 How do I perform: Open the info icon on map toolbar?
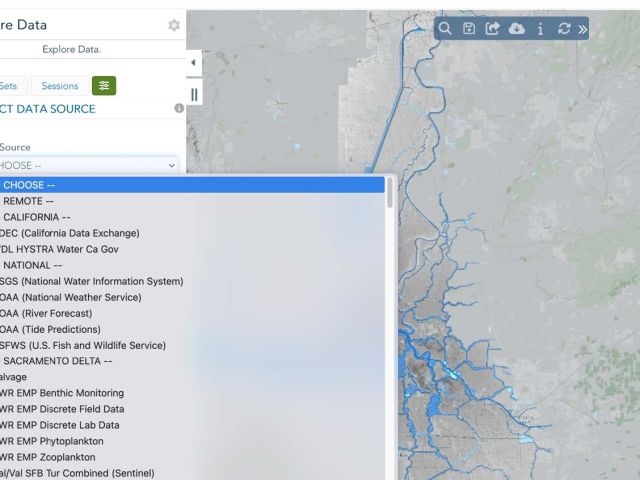point(540,29)
